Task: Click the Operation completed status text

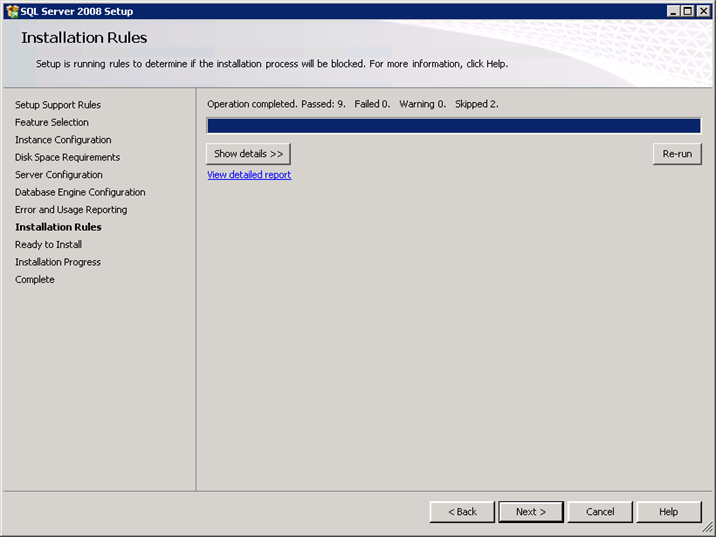Action: pos(353,104)
